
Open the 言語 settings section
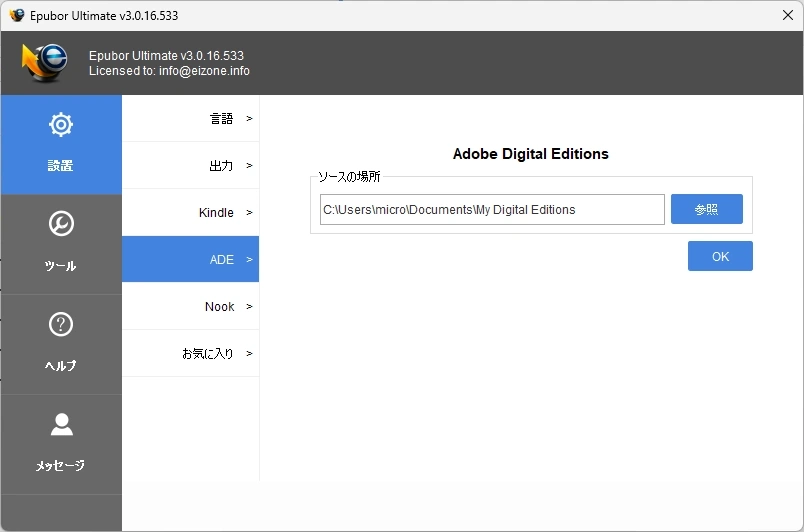click(x=190, y=118)
